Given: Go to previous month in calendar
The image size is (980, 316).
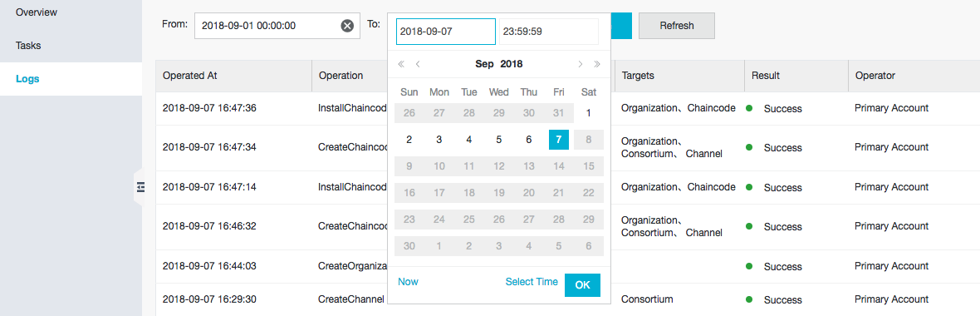Looking at the screenshot, I should 418,64.
